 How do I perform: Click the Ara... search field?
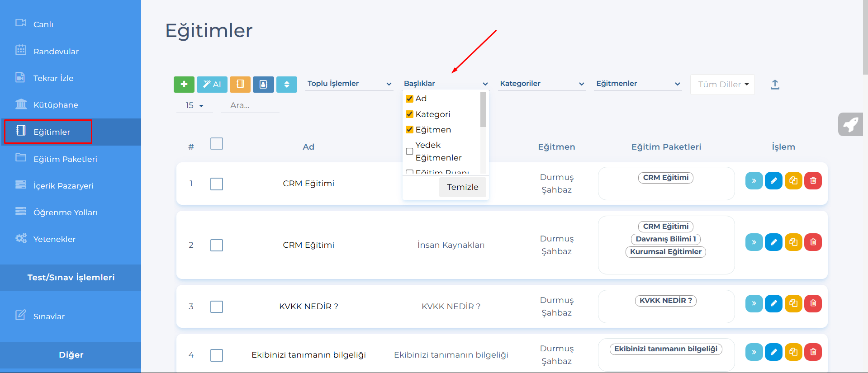pyautogui.click(x=250, y=105)
